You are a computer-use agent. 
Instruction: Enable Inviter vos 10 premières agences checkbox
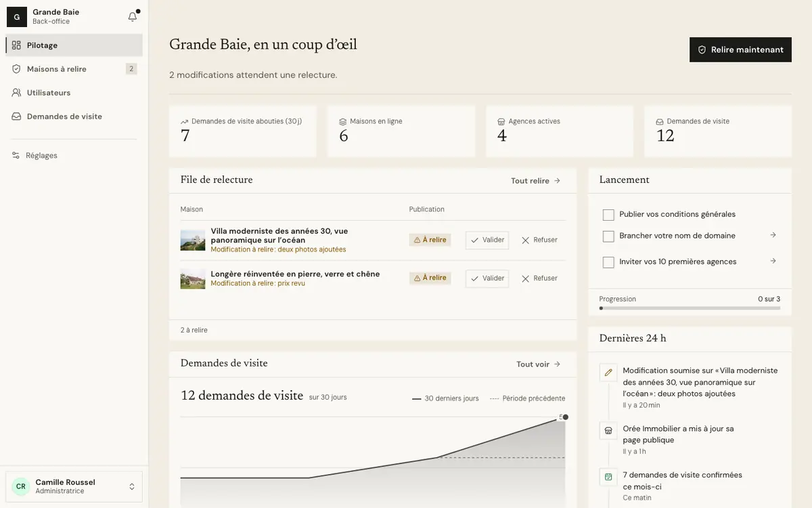[608, 262]
